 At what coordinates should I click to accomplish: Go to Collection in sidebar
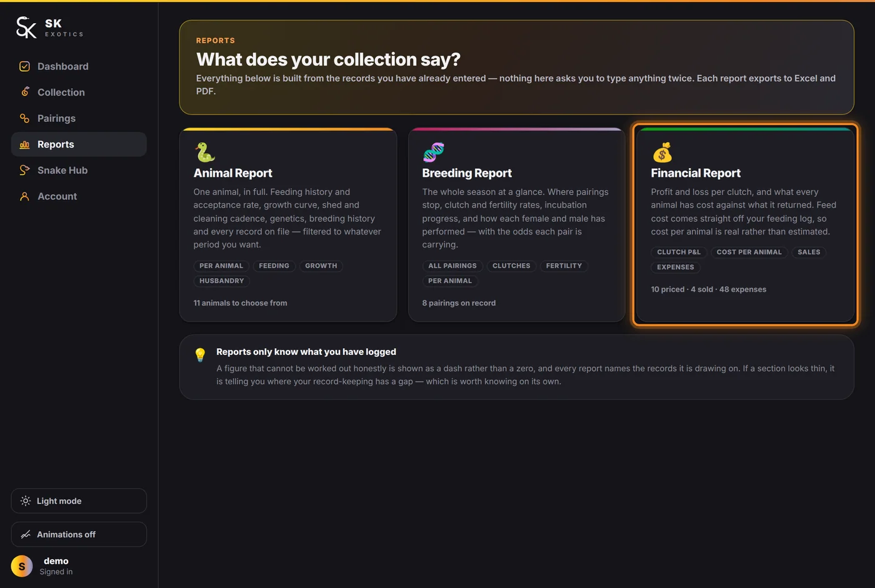coord(79,92)
